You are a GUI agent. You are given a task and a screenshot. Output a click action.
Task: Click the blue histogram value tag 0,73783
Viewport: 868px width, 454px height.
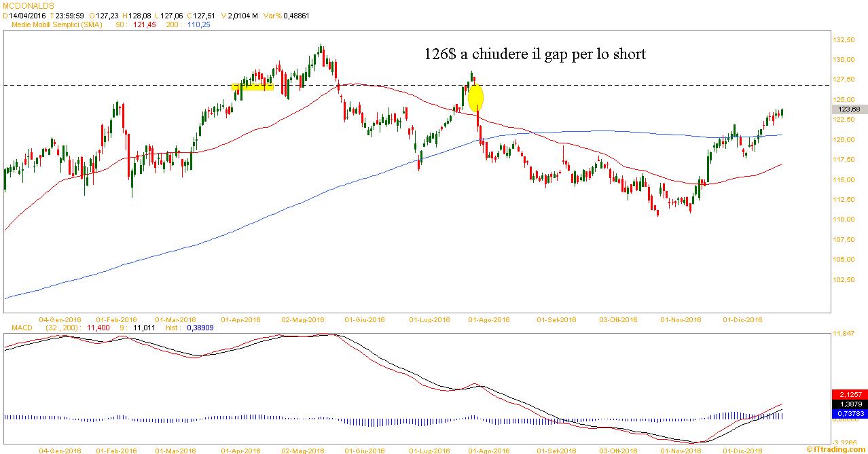(x=849, y=413)
